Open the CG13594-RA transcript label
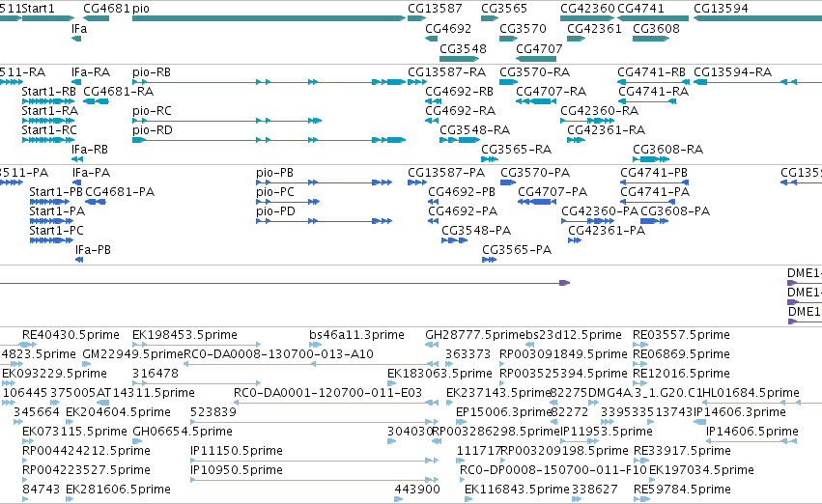 click(733, 71)
